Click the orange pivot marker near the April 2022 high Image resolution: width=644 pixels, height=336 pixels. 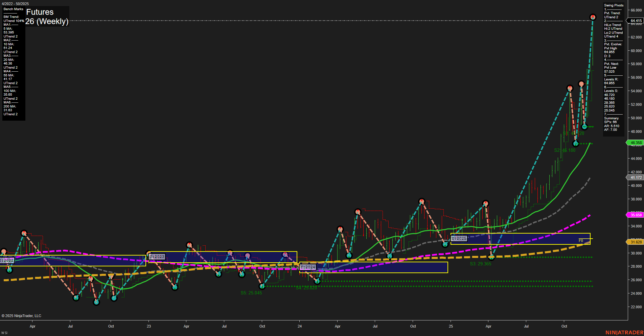[24, 233]
